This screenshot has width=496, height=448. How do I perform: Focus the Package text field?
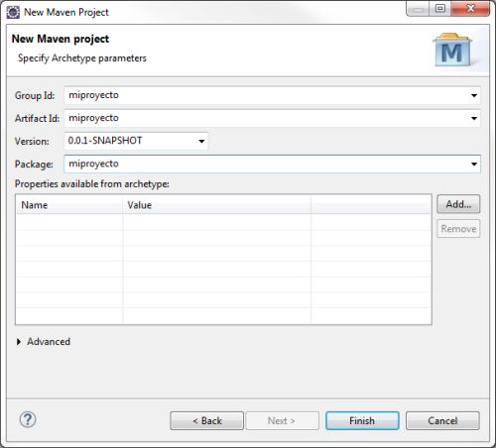coord(272,165)
